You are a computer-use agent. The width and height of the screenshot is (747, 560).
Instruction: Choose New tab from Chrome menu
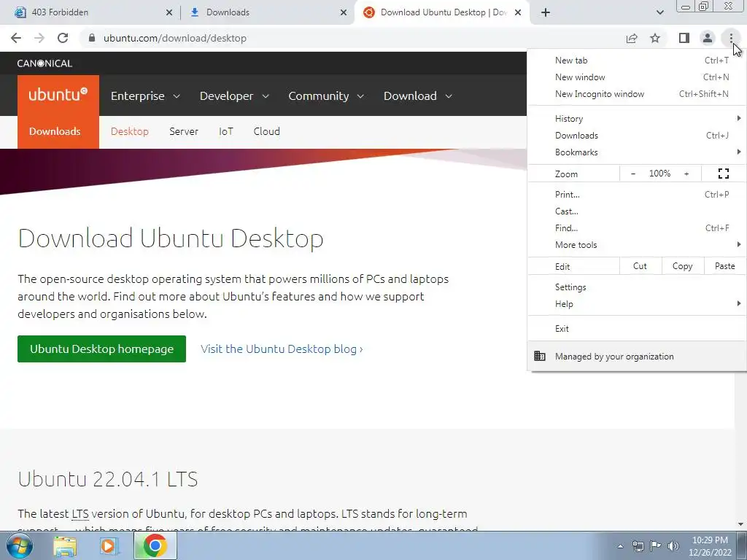pos(636,61)
